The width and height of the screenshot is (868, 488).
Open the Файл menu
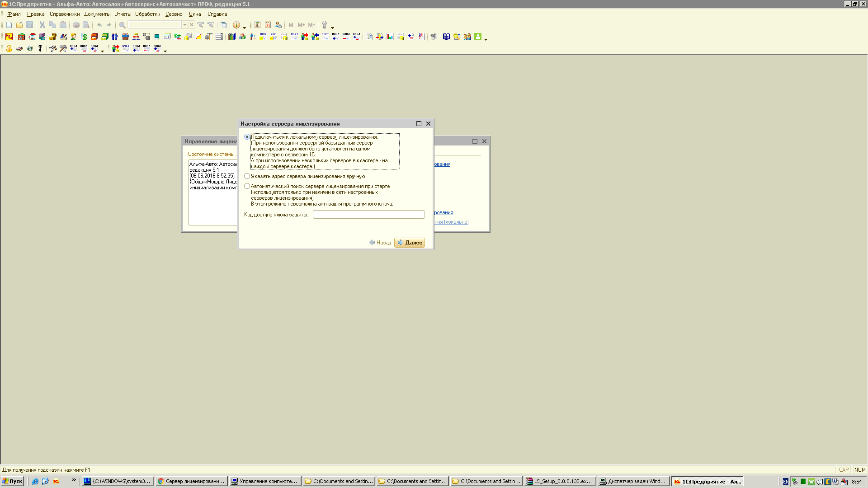[x=14, y=14]
